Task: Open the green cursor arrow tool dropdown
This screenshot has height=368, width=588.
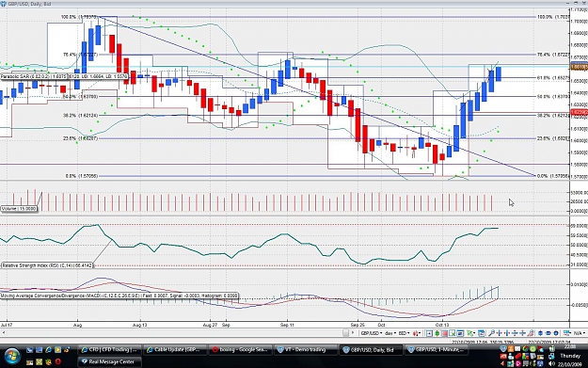Action: (x=471, y=333)
